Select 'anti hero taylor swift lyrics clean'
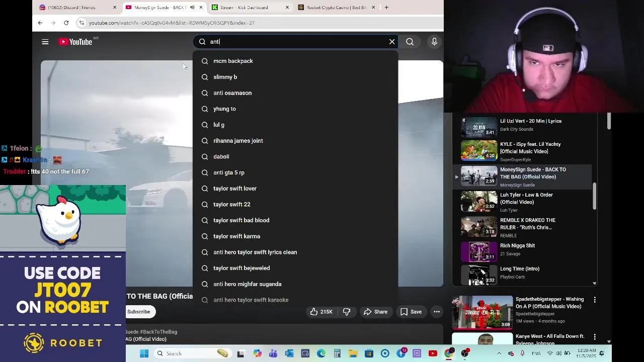 (295, 252)
